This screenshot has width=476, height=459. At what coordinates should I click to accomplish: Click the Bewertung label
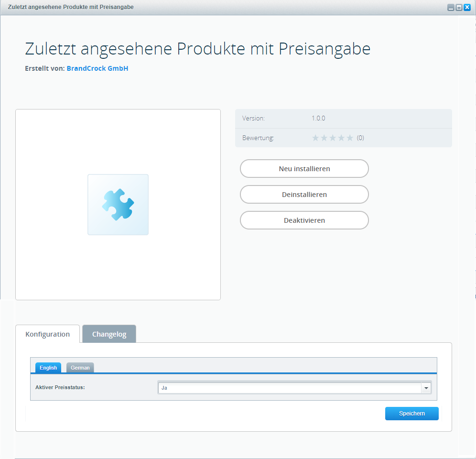click(258, 138)
